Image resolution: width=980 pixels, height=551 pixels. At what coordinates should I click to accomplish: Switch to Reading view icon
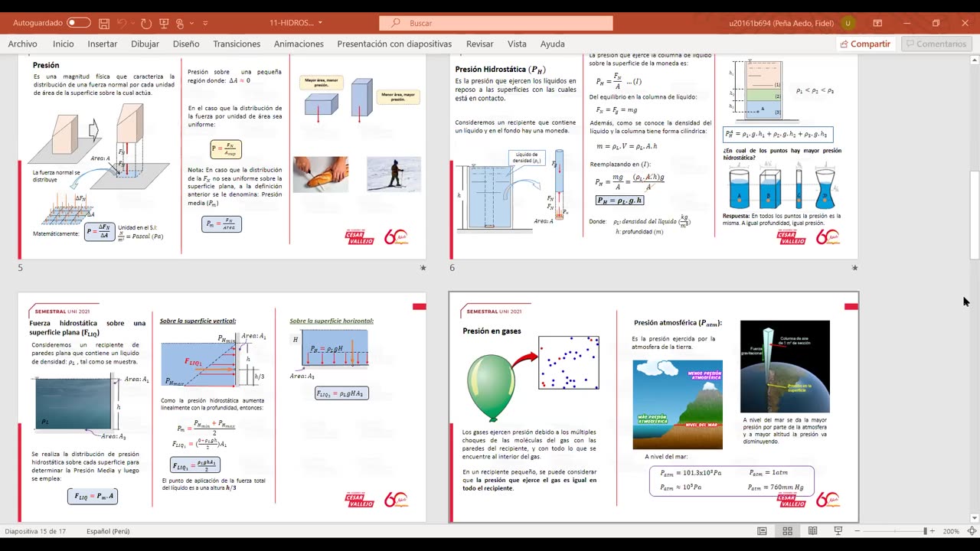click(812, 531)
